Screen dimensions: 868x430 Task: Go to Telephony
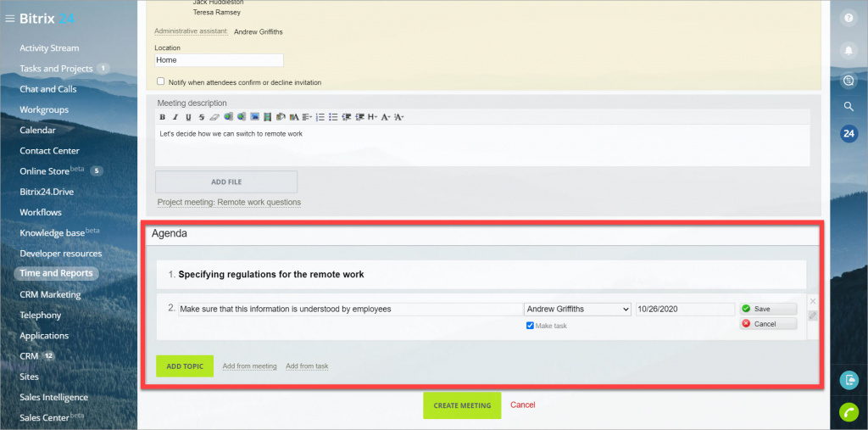tap(40, 316)
